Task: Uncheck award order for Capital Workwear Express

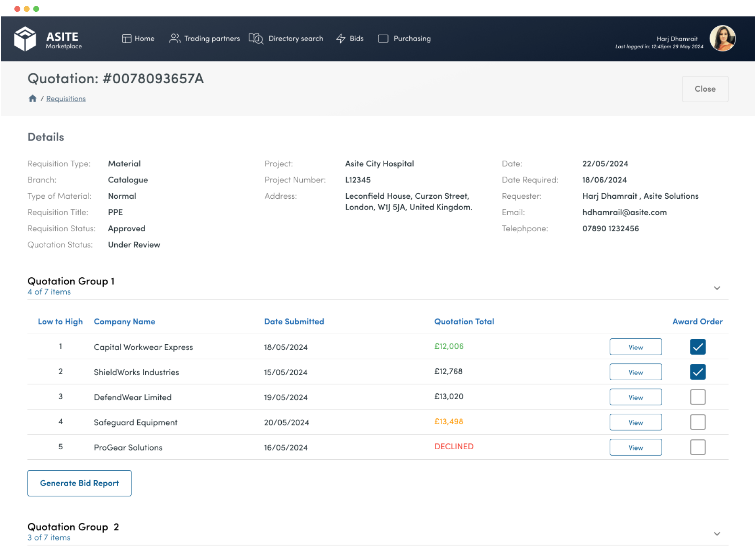Action: pyautogui.click(x=697, y=347)
